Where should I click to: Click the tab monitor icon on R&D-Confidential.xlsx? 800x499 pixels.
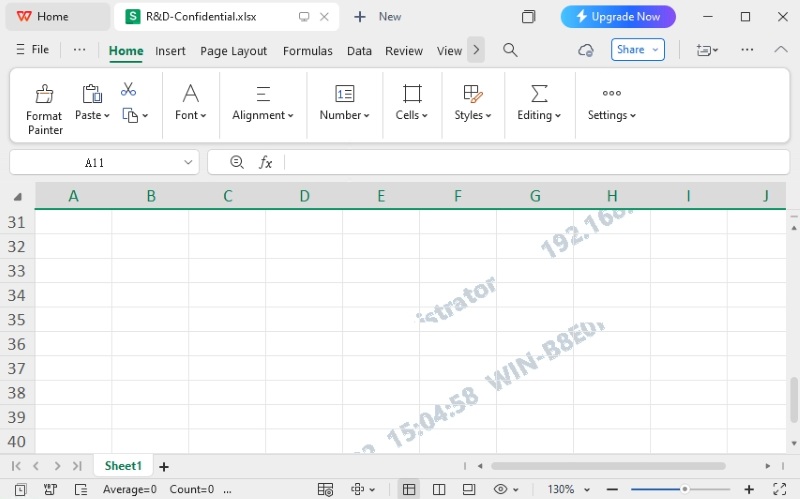tap(304, 17)
